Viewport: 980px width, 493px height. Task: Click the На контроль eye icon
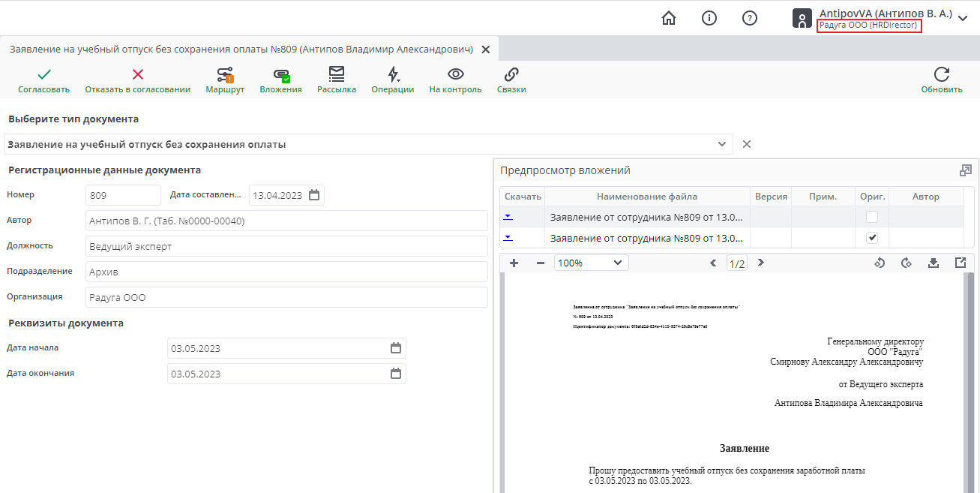(456, 80)
